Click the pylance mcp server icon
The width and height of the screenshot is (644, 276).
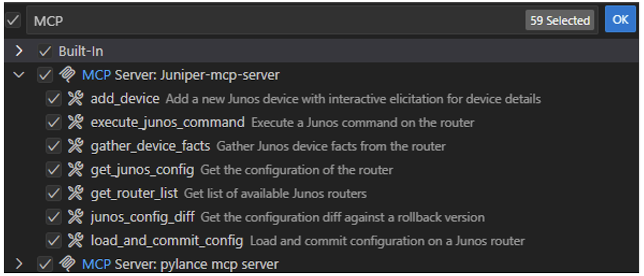pos(67,264)
